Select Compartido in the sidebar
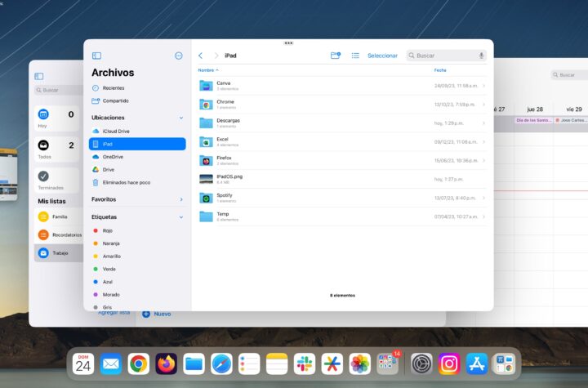The width and height of the screenshot is (588, 388). coord(137,100)
